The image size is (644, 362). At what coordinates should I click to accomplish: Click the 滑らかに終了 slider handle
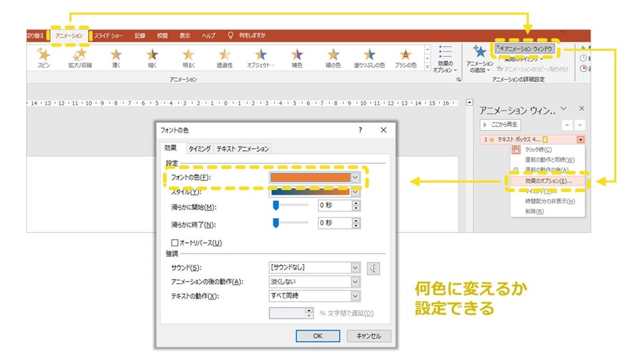(276, 223)
